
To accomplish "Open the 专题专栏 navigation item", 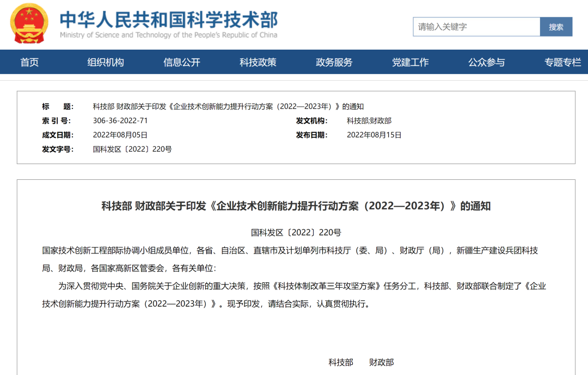I will point(562,62).
